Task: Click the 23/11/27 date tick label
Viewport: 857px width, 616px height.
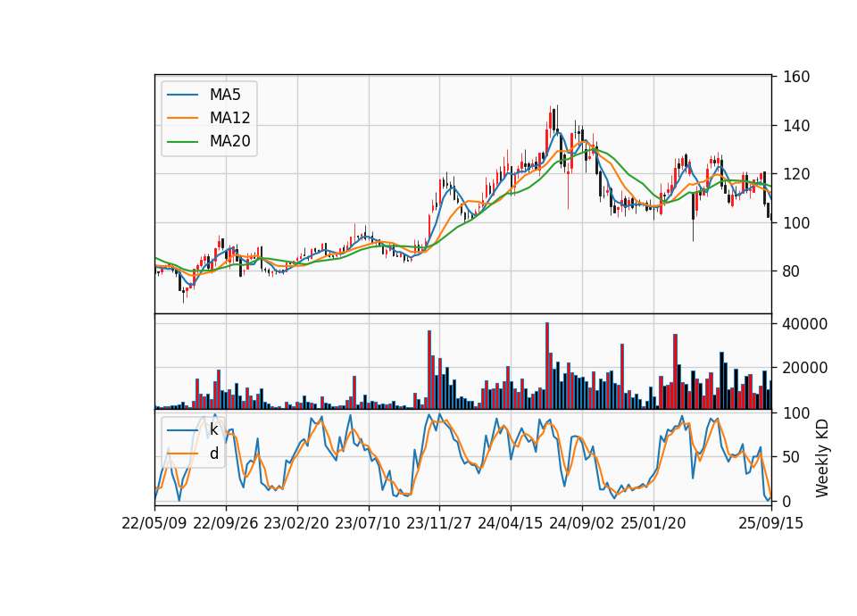Action: pos(439,523)
